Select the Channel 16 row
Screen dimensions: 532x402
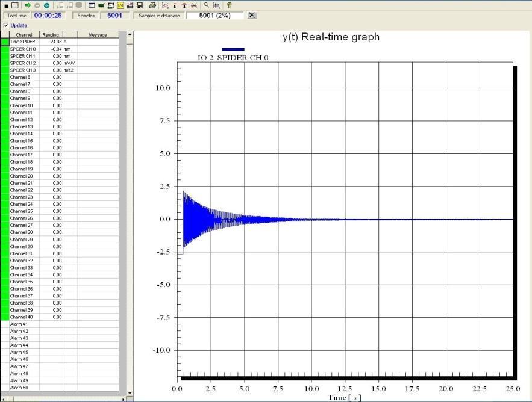coord(60,148)
